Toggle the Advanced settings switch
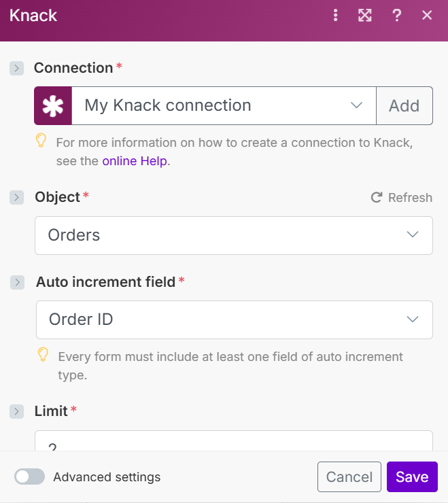The width and height of the screenshot is (448, 503). click(x=30, y=476)
